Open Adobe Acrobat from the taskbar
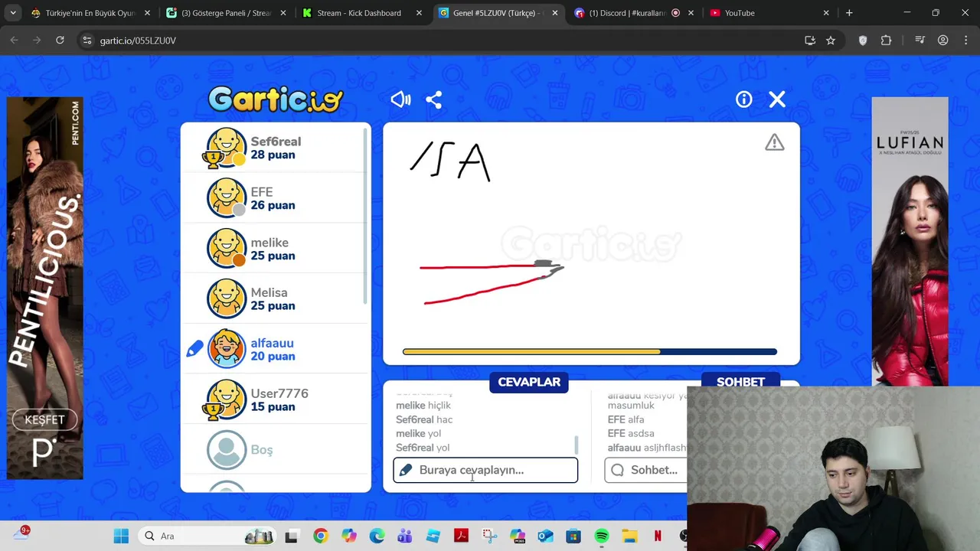Screen dimensions: 980x551 pos(461,536)
